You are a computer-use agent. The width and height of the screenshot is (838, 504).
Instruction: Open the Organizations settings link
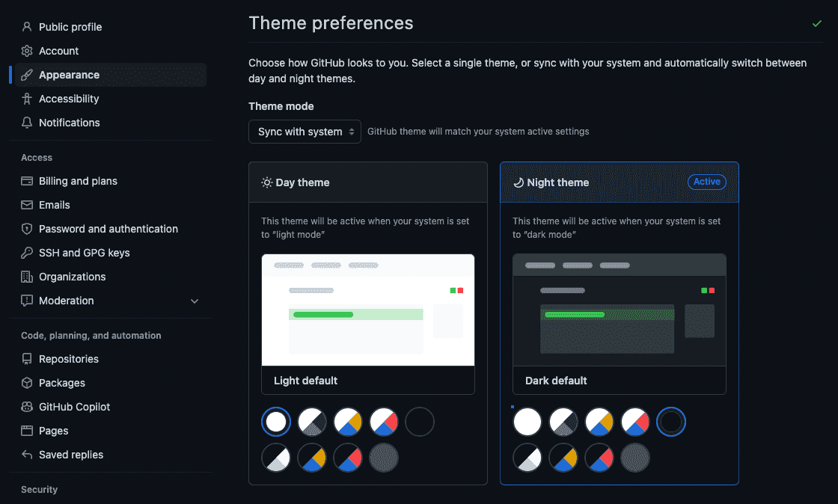tap(73, 277)
